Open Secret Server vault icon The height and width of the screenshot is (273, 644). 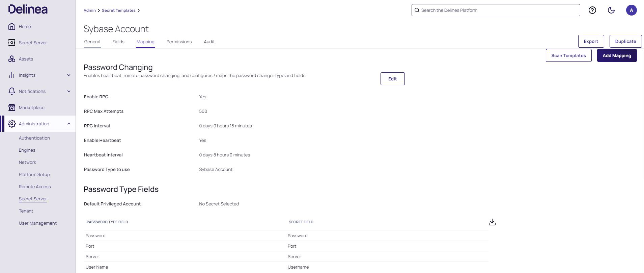pyautogui.click(x=12, y=43)
